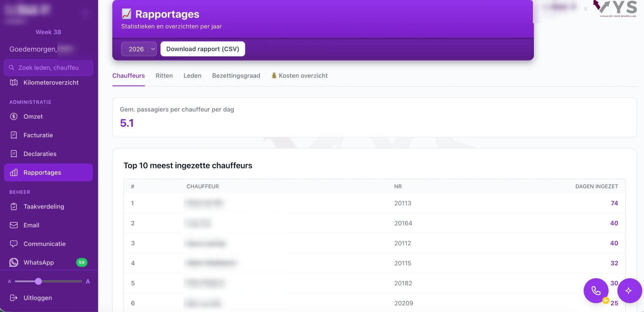Viewport: 644px width, 312px height.
Task: Select the Chauffeurs tab
Action: [x=128, y=76]
